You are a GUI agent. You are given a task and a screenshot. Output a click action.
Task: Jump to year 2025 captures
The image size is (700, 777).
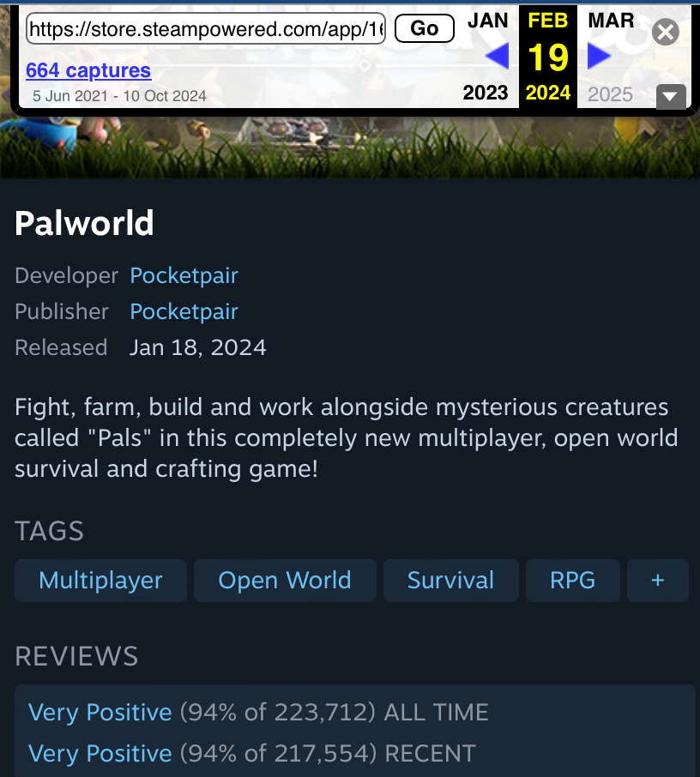(x=610, y=93)
